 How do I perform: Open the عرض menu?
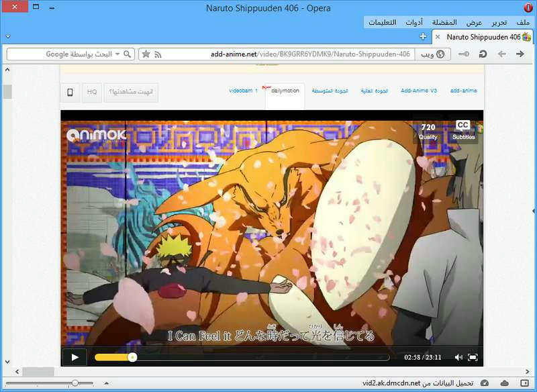tap(475, 23)
